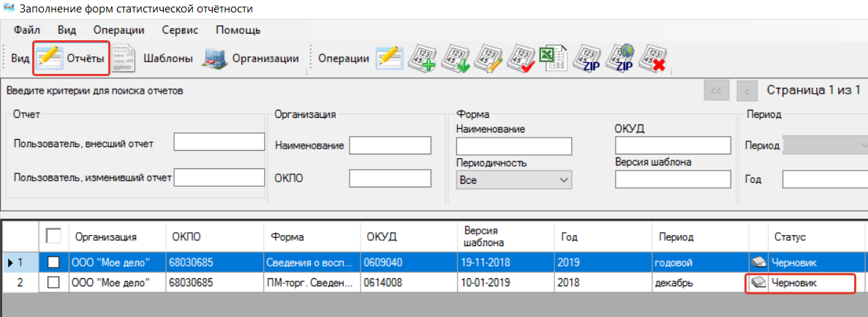Click the version cell 10-01-2019
868x317 pixels.
click(x=506, y=283)
